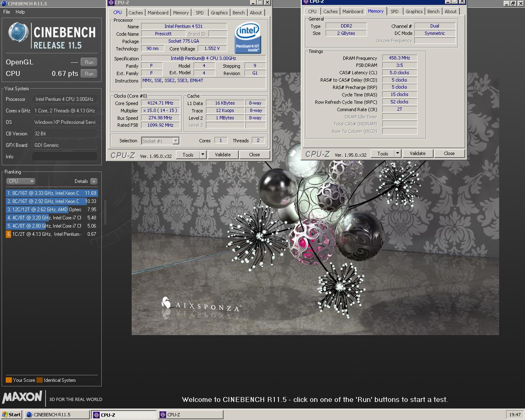Switch to CPU tab in Memory window

point(313,11)
